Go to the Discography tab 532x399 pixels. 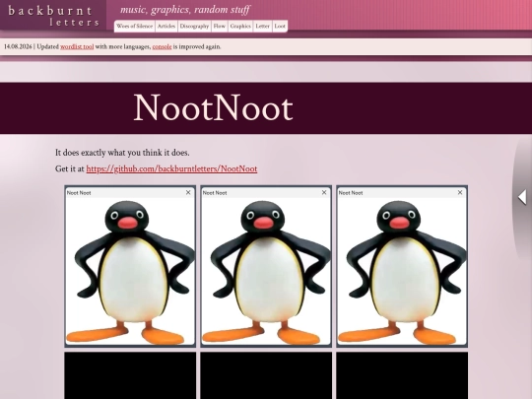click(x=194, y=27)
